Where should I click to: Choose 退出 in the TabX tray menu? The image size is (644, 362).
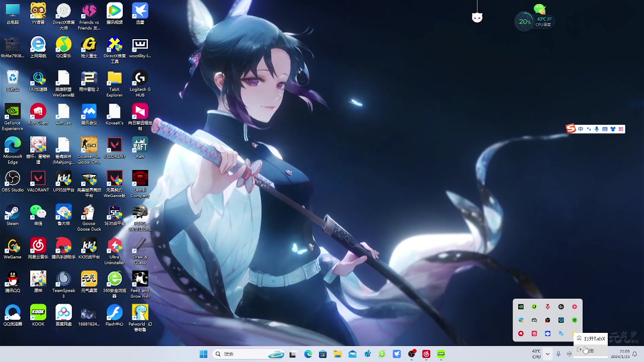(591, 350)
